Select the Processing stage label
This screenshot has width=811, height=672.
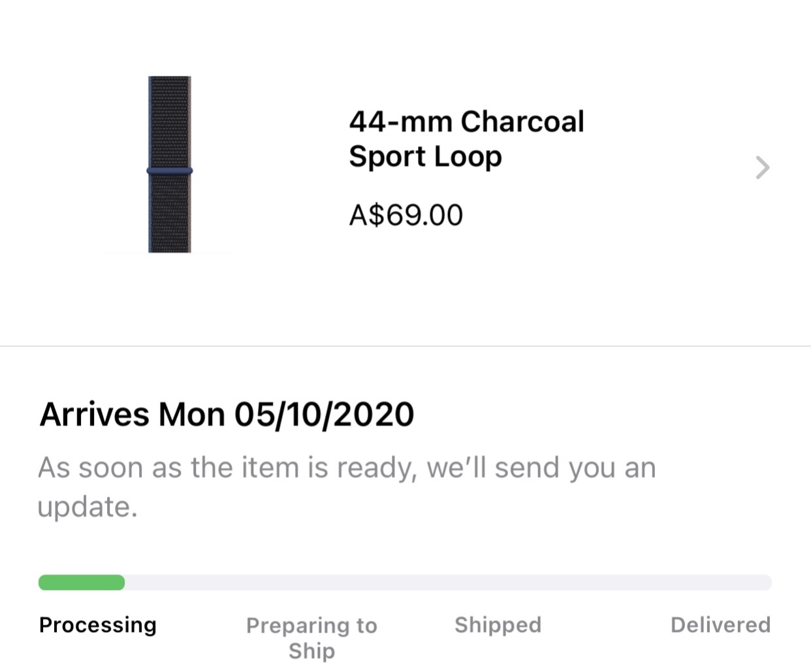(x=98, y=625)
